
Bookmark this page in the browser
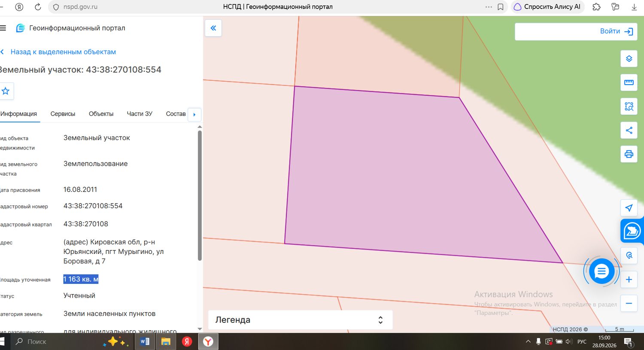tap(501, 7)
